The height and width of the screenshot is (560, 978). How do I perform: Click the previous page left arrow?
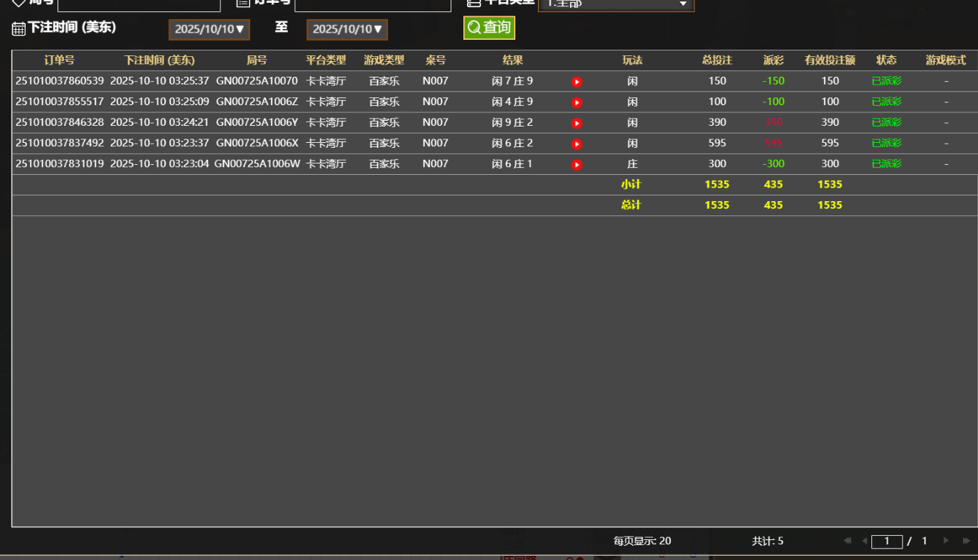[x=864, y=541]
